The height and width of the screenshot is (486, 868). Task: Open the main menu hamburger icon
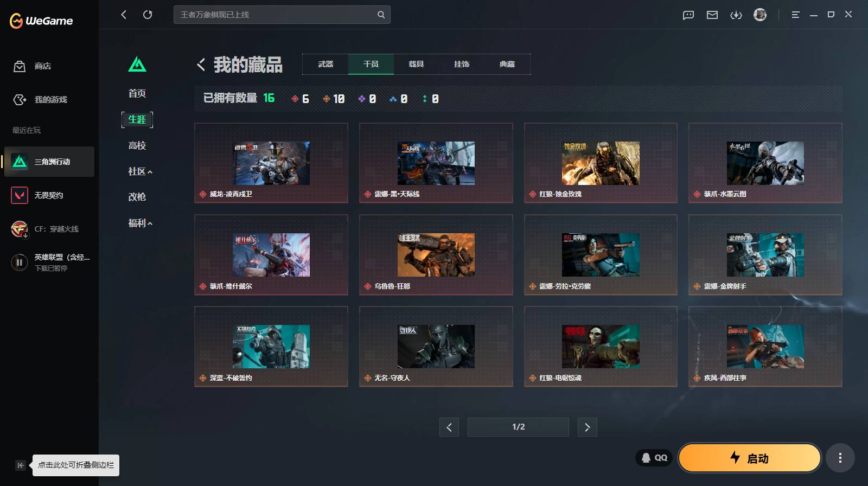[x=795, y=15]
